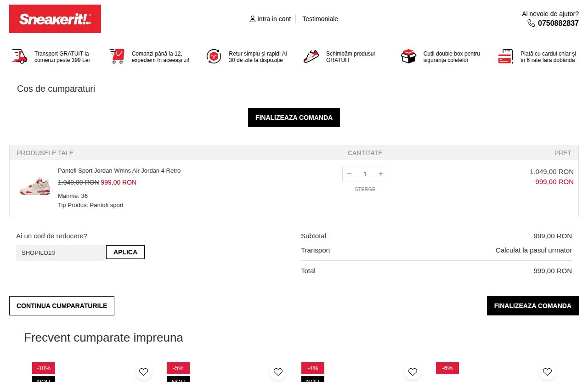Screen dimensions: 588x382
Task: Click the double box package icon
Action: [408, 56]
